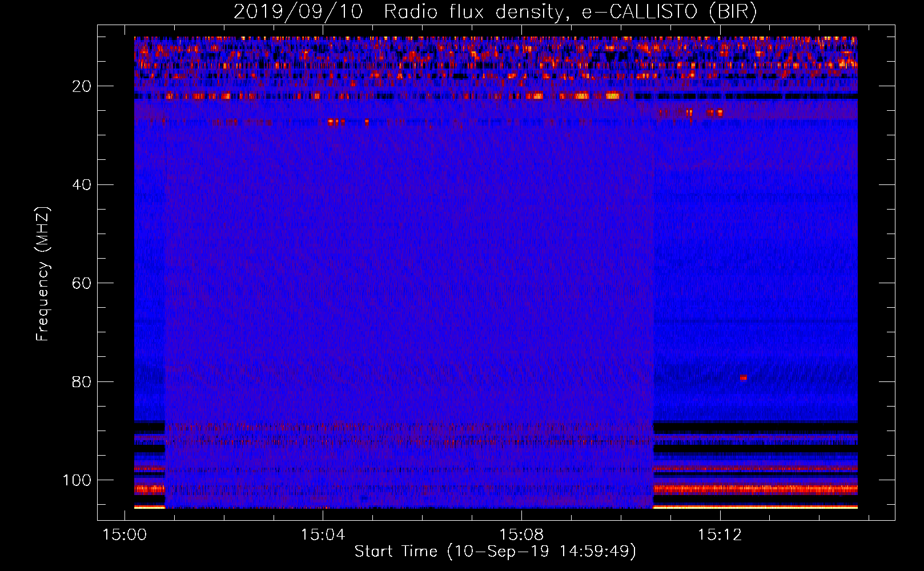
Task: Click the 15:04 time tick label
Action: point(323,535)
